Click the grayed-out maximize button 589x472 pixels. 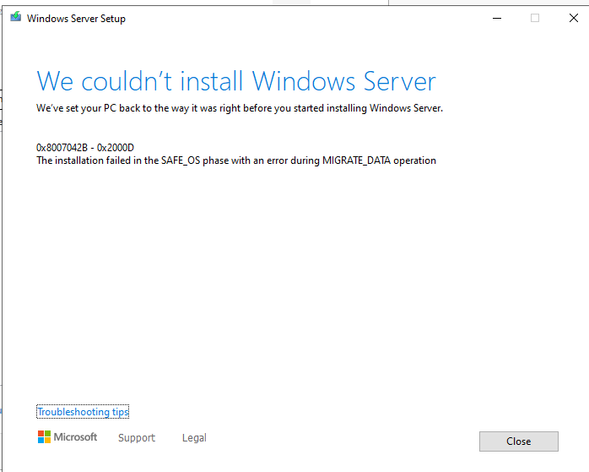[535, 18]
